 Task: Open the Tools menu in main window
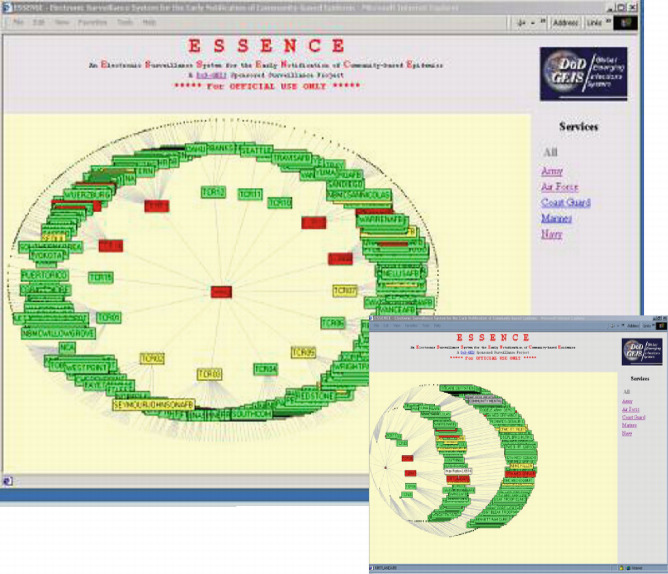[x=122, y=21]
